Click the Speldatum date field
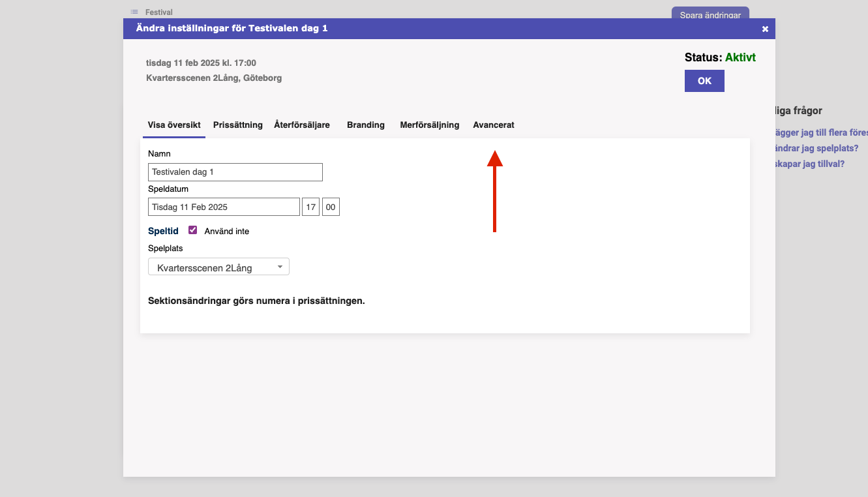This screenshot has height=497, width=868. 224,207
